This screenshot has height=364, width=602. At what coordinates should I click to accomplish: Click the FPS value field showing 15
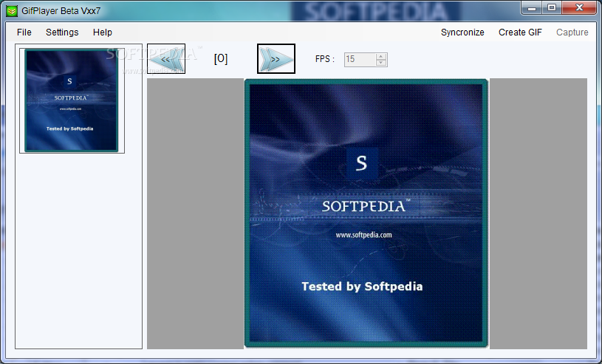pyautogui.click(x=360, y=60)
